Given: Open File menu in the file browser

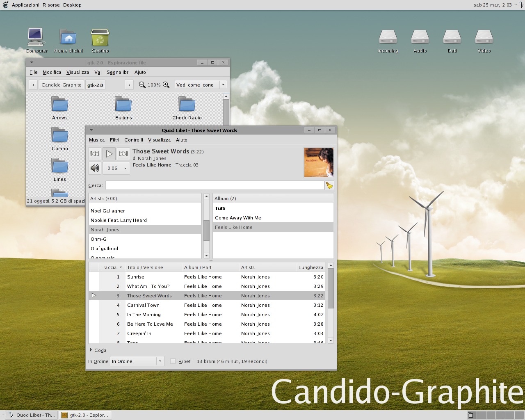Looking at the screenshot, I should pos(34,72).
